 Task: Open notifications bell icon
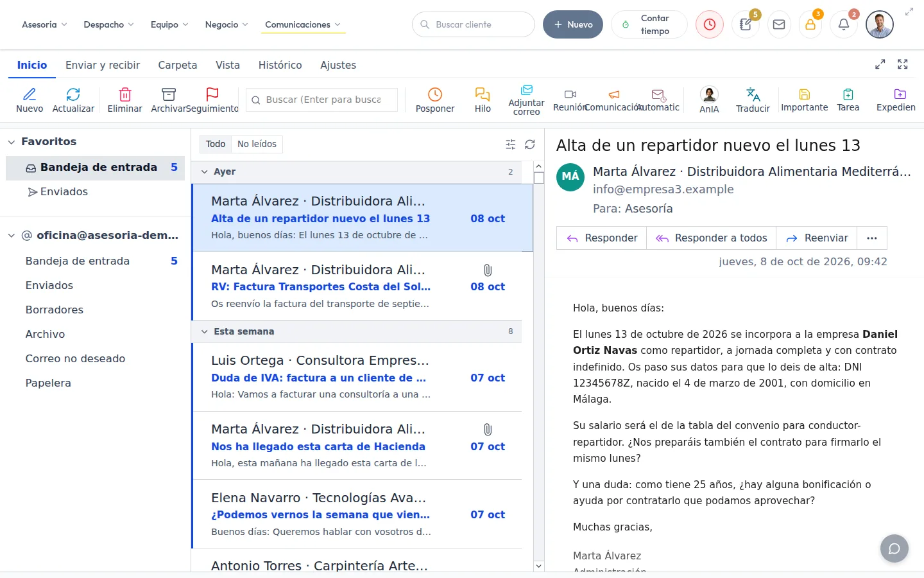point(844,24)
